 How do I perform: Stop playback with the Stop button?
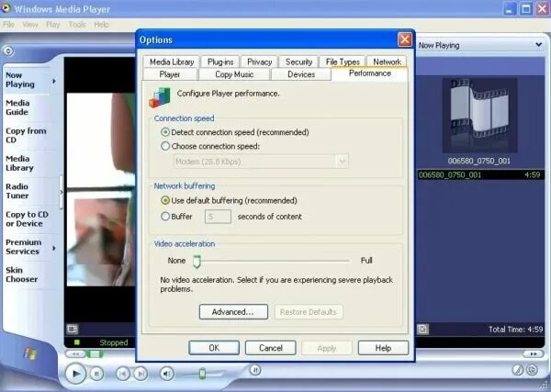click(96, 374)
